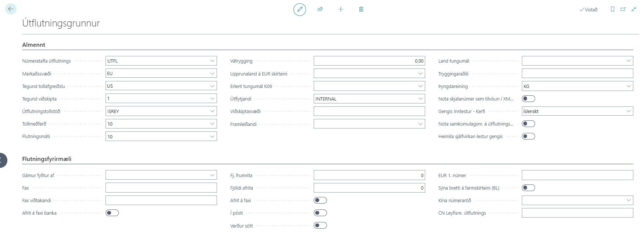
Task: Collapse the Almennt section header
Action: tap(34, 45)
